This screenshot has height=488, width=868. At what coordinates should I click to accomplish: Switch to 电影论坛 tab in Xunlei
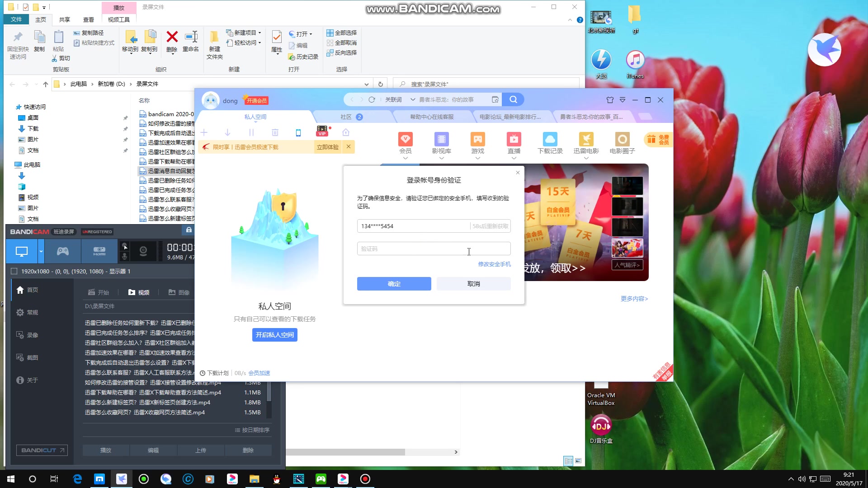coord(510,117)
